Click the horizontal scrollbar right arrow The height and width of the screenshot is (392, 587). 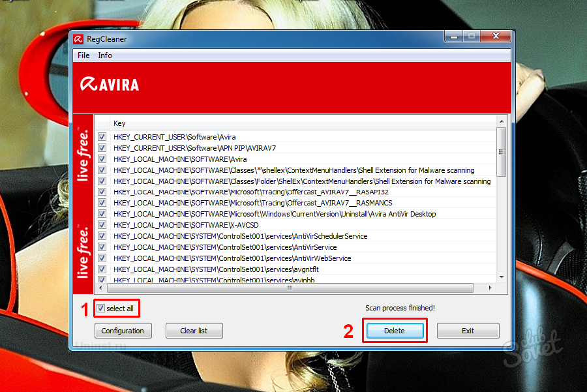coord(491,288)
